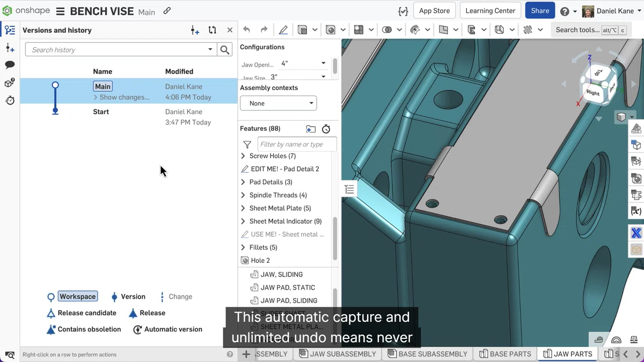Select the Boolean tool icon
The width and height of the screenshot is (644, 362).
pyautogui.click(x=387, y=30)
